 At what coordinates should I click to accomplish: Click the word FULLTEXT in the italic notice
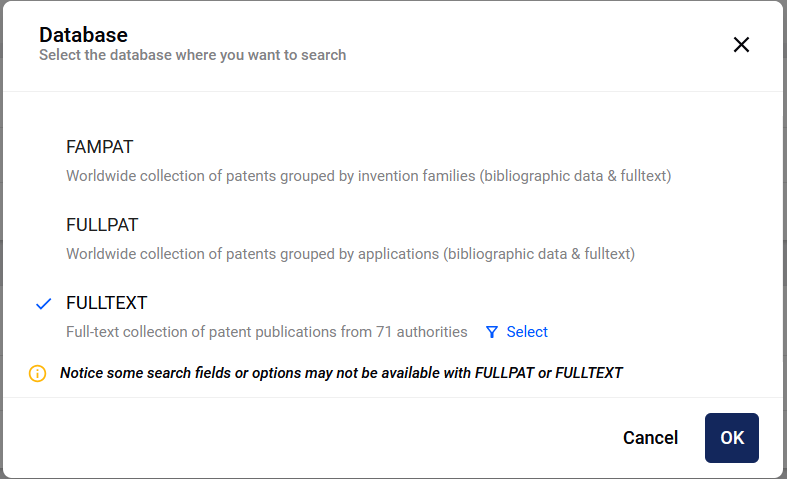[589, 373]
